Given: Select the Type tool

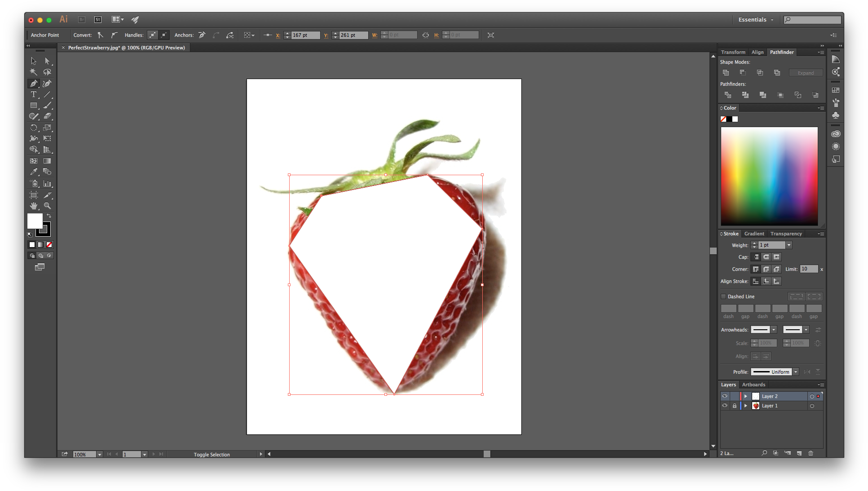Looking at the screenshot, I should (34, 94).
